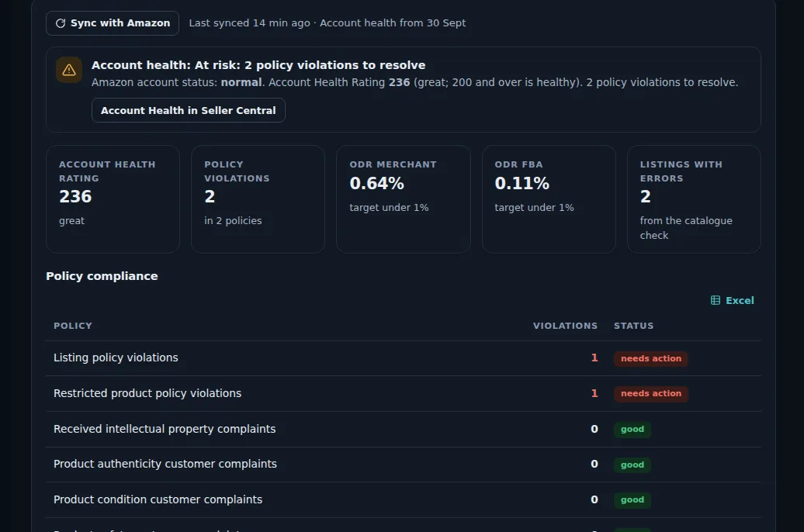Click 'in 2 policies' caption

point(233,221)
